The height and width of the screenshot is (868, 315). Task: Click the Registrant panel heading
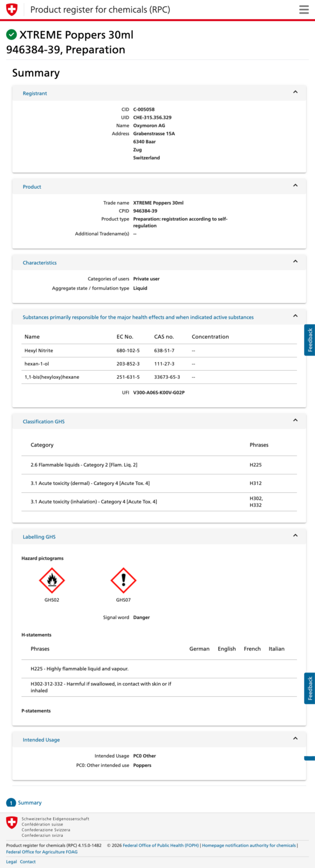[x=34, y=93]
